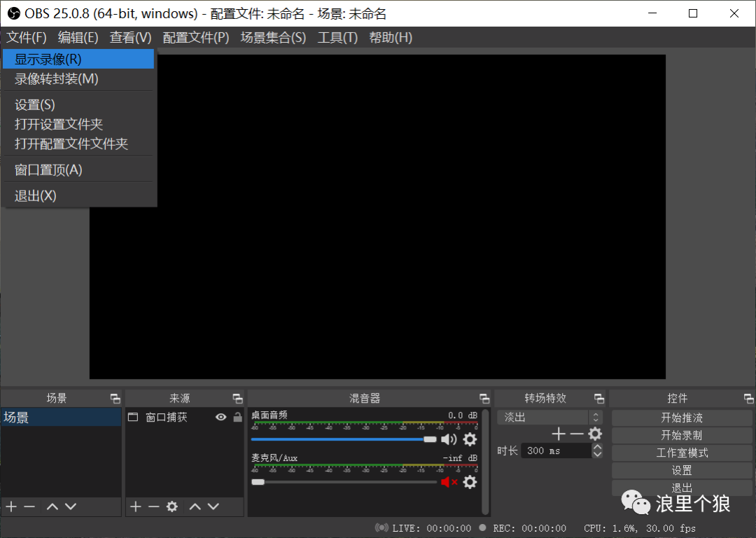Add a transition with plus icon
The width and height of the screenshot is (756, 538).
click(559, 434)
